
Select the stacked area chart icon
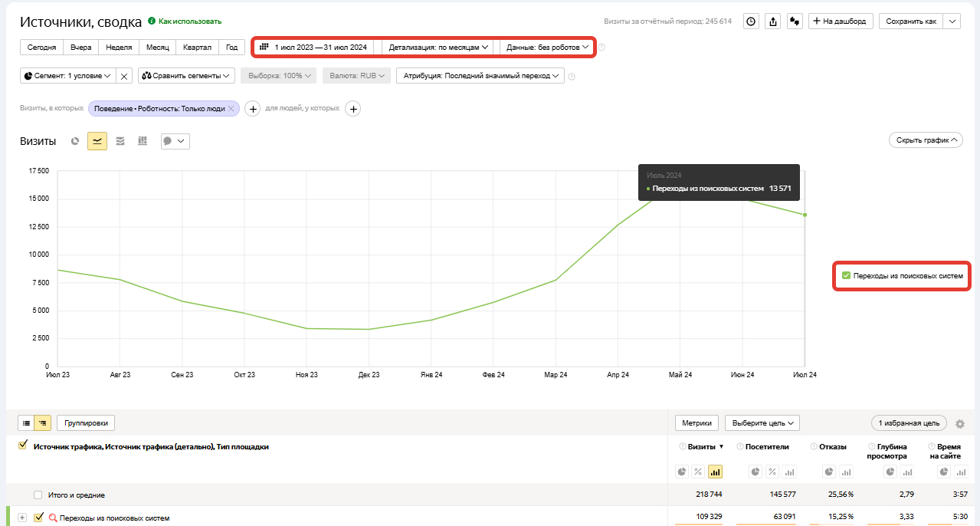tap(120, 141)
